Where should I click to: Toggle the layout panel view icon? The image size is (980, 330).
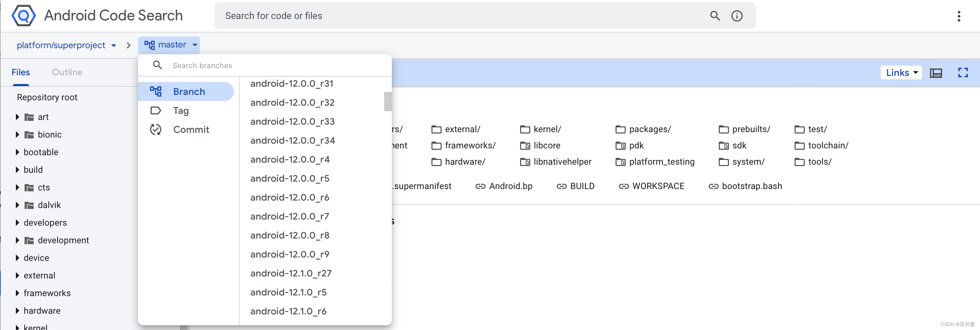(936, 73)
